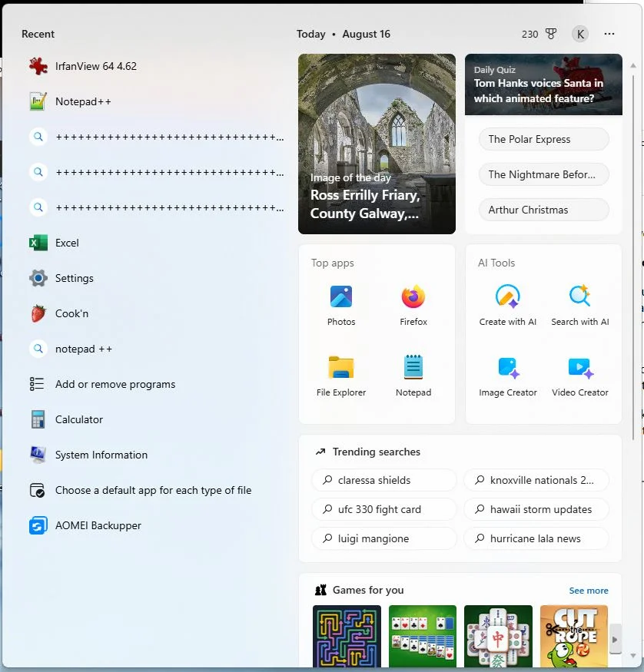The height and width of the screenshot is (672, 644).
Task: Open Excel from the Recent list
Action: coord(154,243)
